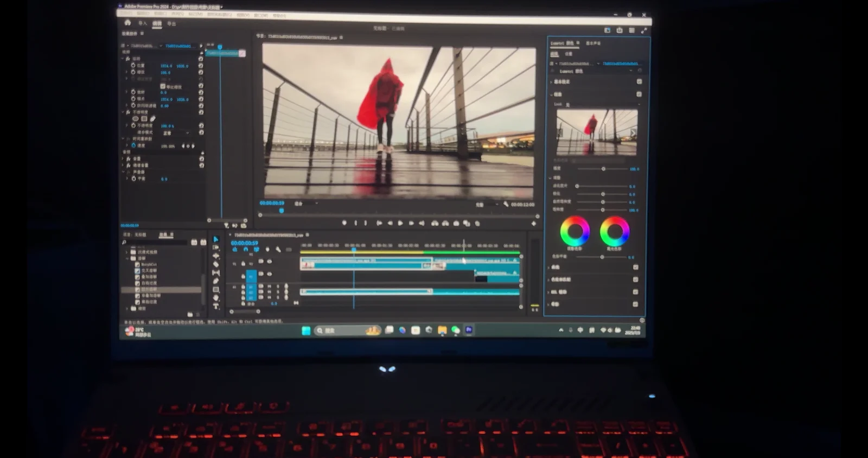This screenshot has height=458, width=868.
Task: Toggle Uniform Scale checkbox in Effect Controls
Action: [x=163, y=86]
